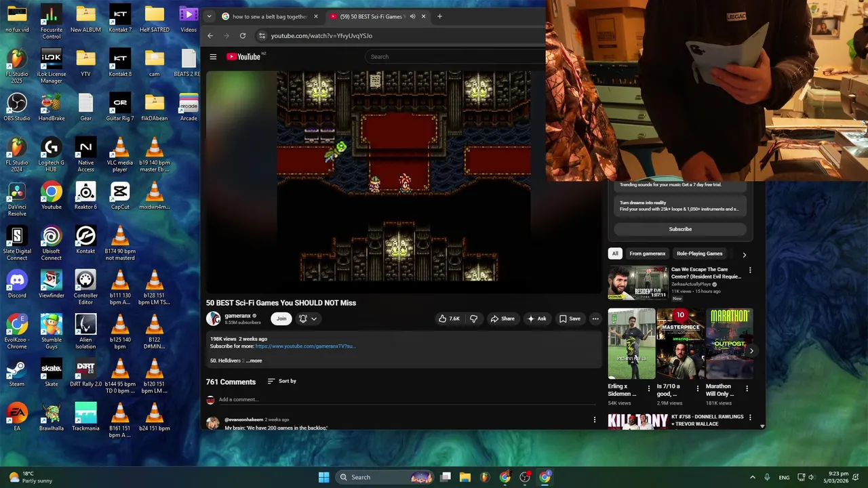868x488 pixels.
Task: Open OBS Studio from the taskbar
Action: 524,477
